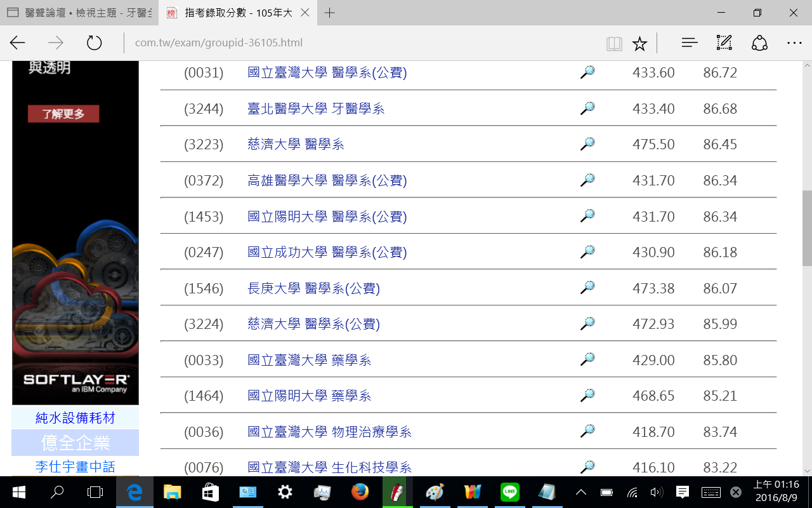Viewport: 812px width, 508px height.
Task: Click magnifier icon for 慈濟大學 醫學系 row (3223)
Action: (587, 144)
